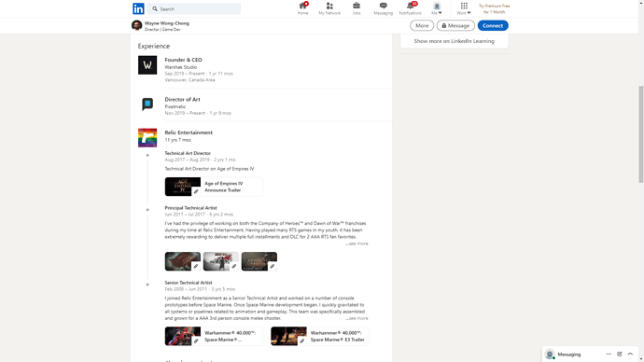Image resolution: width=644 pixels, height=362 pixels.
Task: Click the Relic Entertainment logo
Action: (147, 137)
